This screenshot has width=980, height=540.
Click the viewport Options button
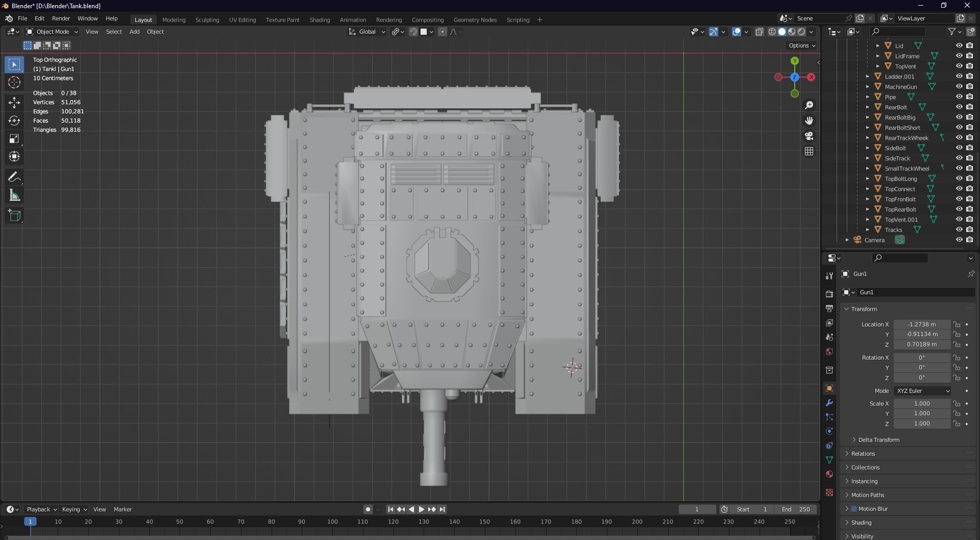801,45
